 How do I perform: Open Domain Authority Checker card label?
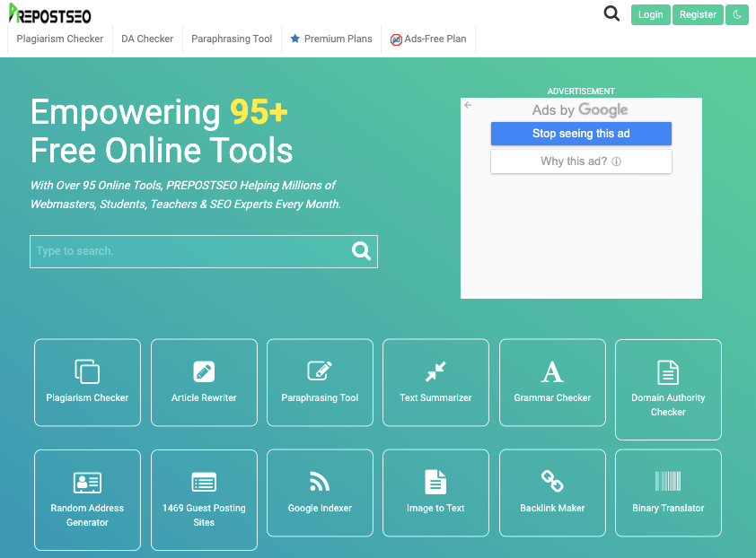coord(668,405)
